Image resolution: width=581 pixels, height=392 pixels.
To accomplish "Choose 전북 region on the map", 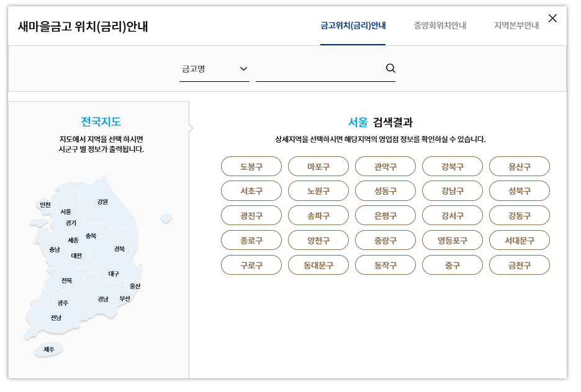I will coord(66,280).
